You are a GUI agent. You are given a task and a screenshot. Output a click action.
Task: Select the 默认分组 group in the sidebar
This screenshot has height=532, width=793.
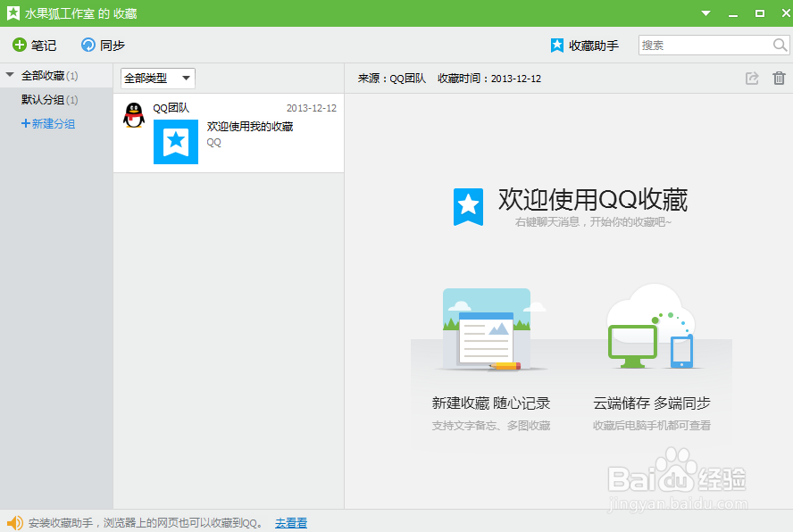(x=40, y=100)
